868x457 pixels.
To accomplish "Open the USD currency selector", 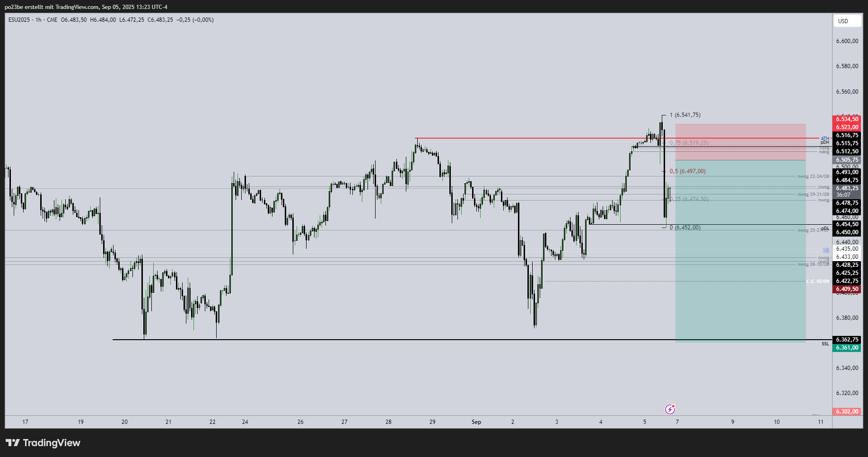I will tap(843, 21).
